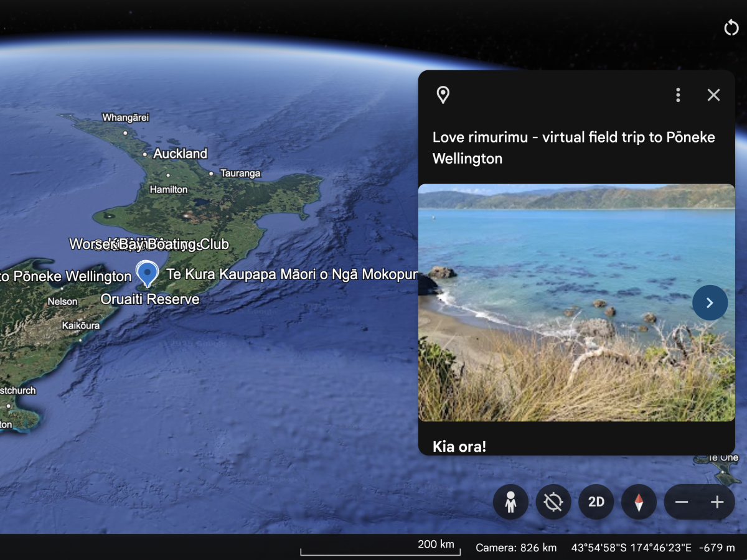Open the beach photo in info card
This screenshot has height=560, width=747.
click(x=576, y=302)
